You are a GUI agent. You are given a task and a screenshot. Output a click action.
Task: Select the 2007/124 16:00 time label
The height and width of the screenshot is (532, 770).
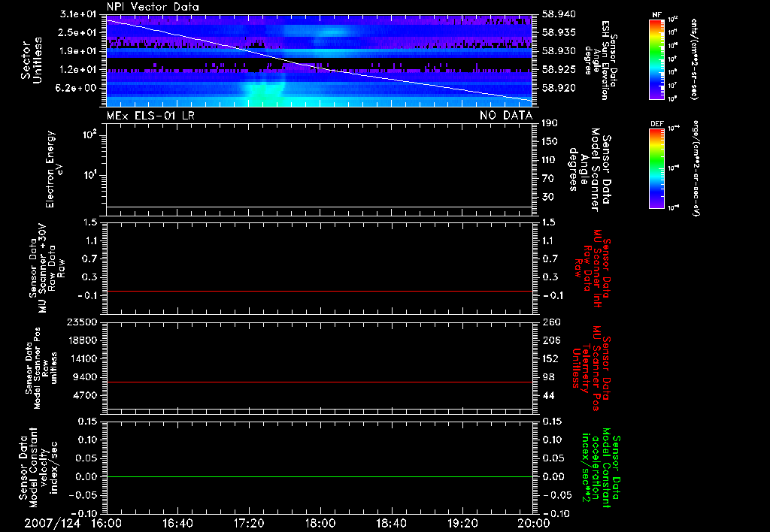tap(74, 523)
